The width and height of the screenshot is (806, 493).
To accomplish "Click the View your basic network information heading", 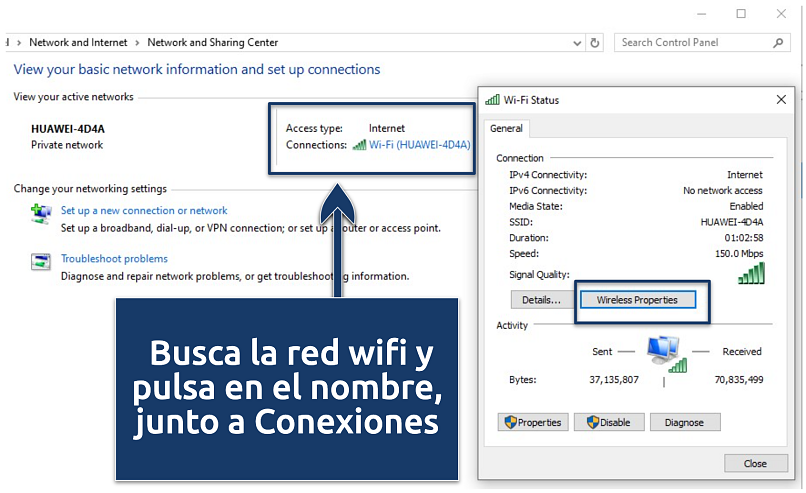I will click(x=197, y=69).
